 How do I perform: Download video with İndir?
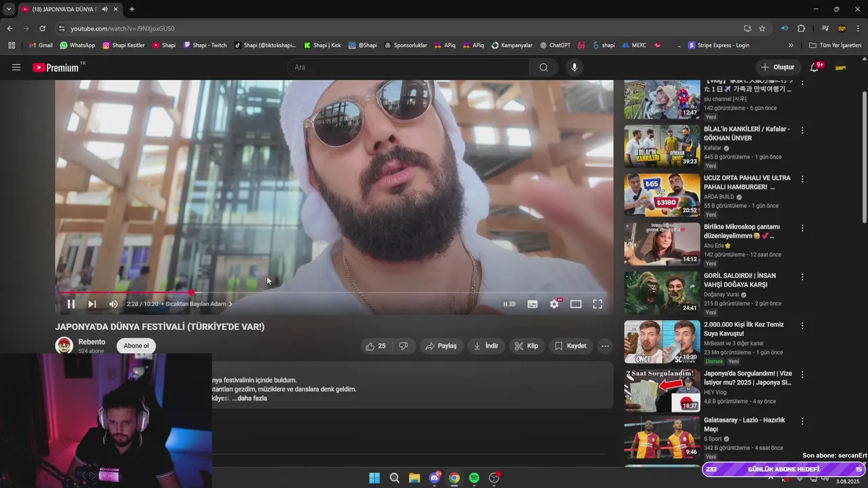tap(486, 346)
